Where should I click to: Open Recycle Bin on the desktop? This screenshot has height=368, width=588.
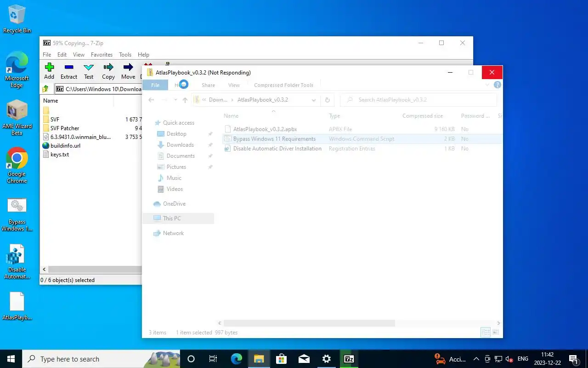[17, 19]
